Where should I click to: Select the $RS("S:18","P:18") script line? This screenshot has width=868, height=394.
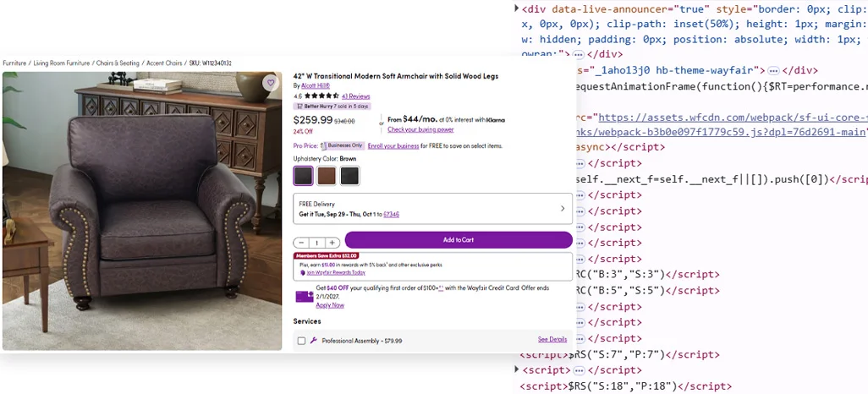pos(626,386)
